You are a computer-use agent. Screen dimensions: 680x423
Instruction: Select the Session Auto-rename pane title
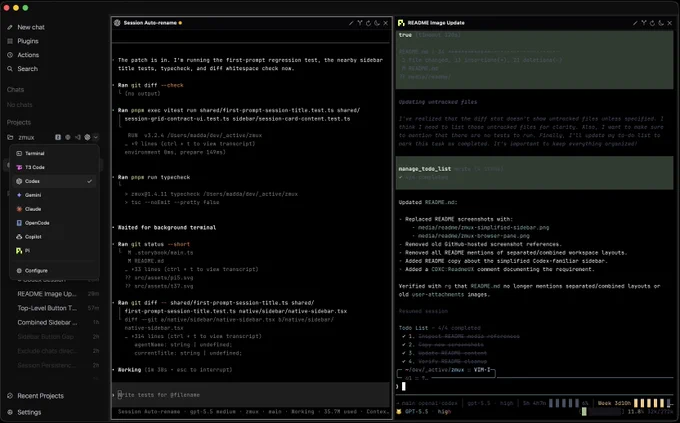click(x=150, y=23)
